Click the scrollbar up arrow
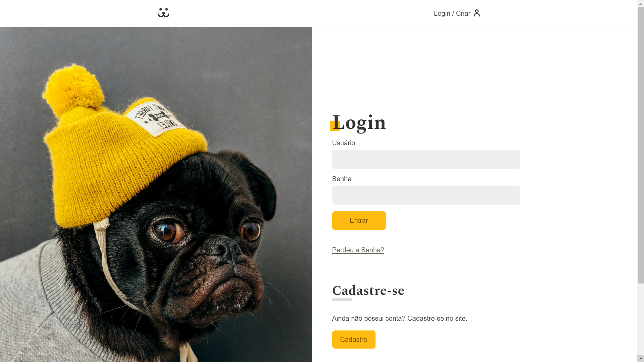 tap(640, 3)
